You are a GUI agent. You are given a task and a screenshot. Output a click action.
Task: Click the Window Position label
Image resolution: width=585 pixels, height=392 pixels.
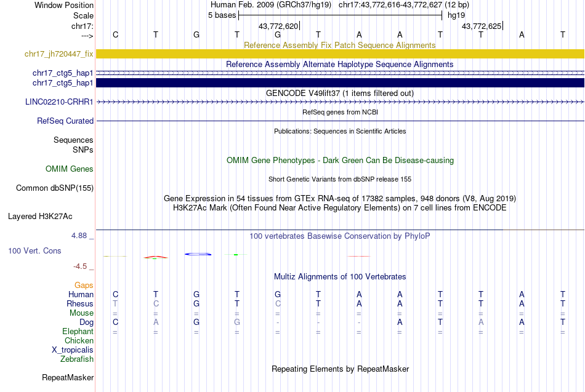click(64, 5)
